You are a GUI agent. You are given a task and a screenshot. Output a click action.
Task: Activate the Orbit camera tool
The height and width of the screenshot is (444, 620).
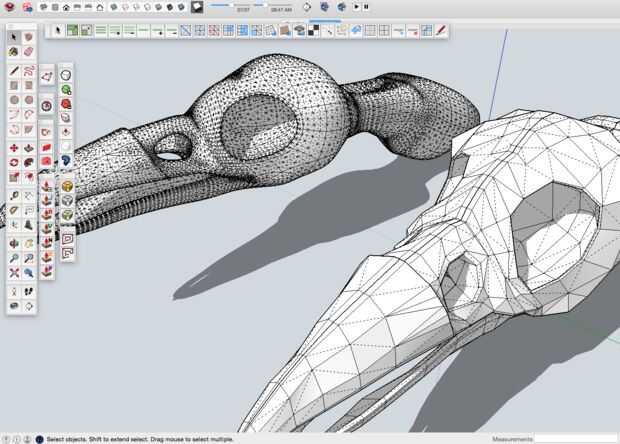[14, 241]
